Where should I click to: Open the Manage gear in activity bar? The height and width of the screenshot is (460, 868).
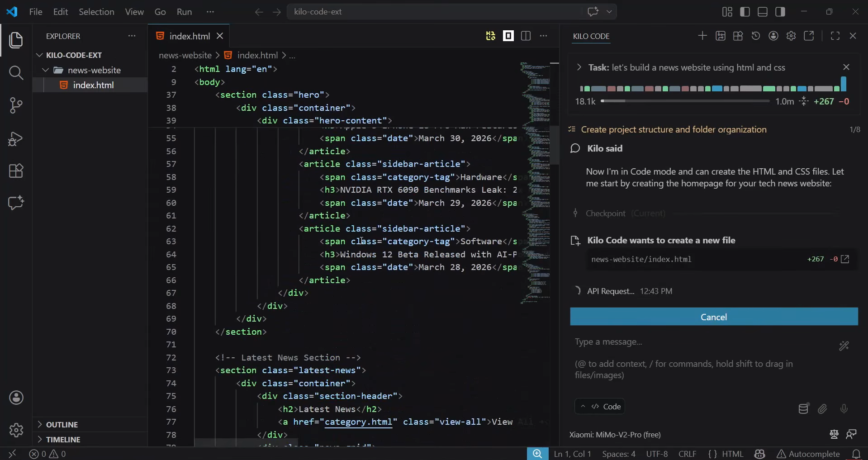16,430
